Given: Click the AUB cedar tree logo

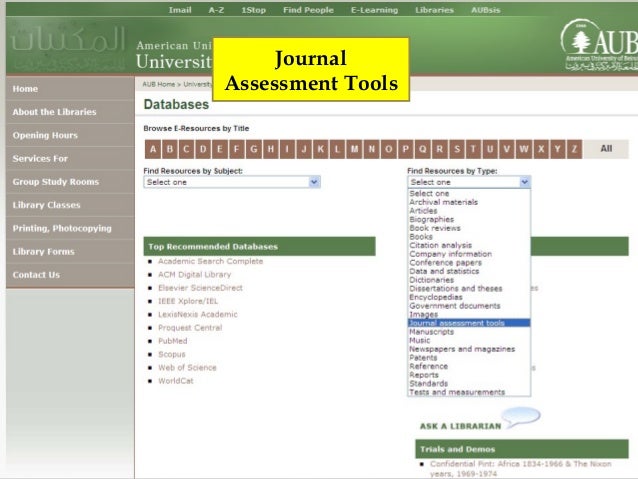Looking at the screenshot, I should coord(599,45).
